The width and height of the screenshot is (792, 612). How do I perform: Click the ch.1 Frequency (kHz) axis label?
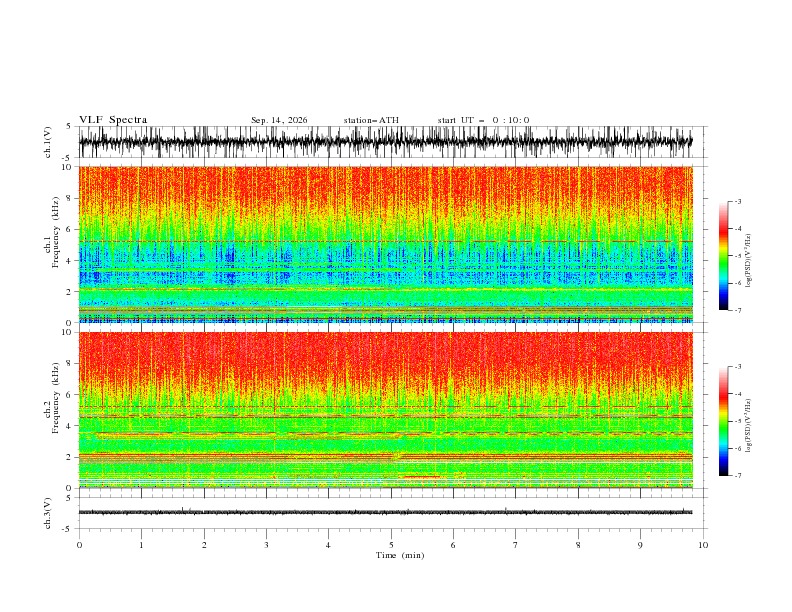tap(52, 244)
